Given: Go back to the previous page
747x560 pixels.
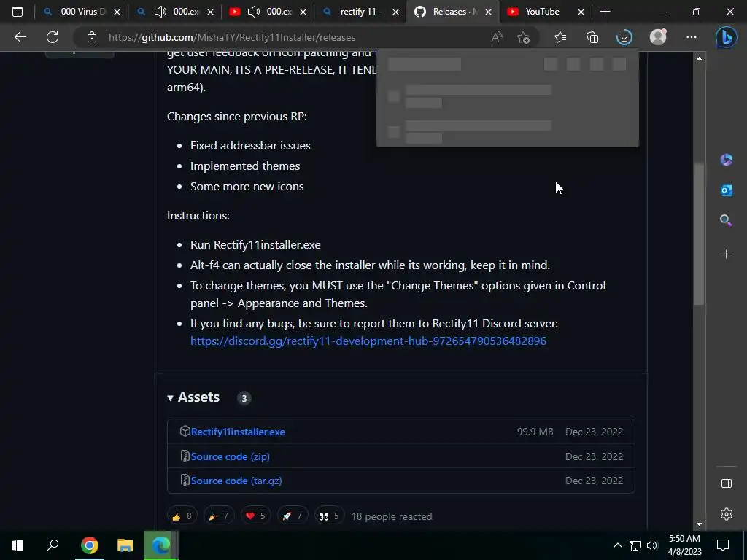Looking at the screenshot, I should coord(20,37).
